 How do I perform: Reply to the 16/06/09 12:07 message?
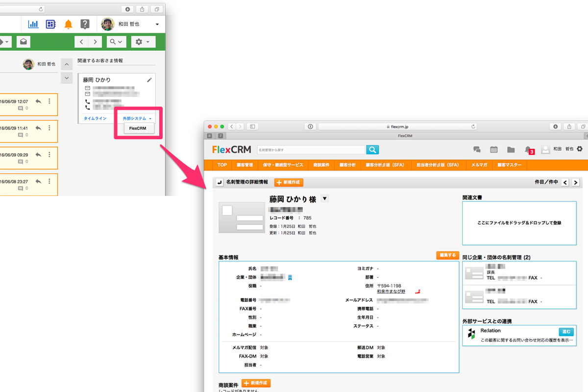click(38, 101)
